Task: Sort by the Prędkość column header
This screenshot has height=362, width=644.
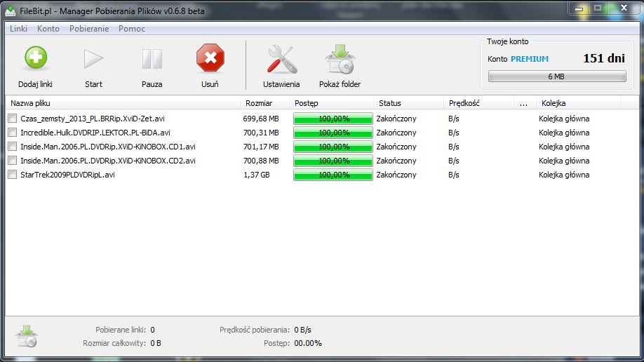Action: click(479, 103)
